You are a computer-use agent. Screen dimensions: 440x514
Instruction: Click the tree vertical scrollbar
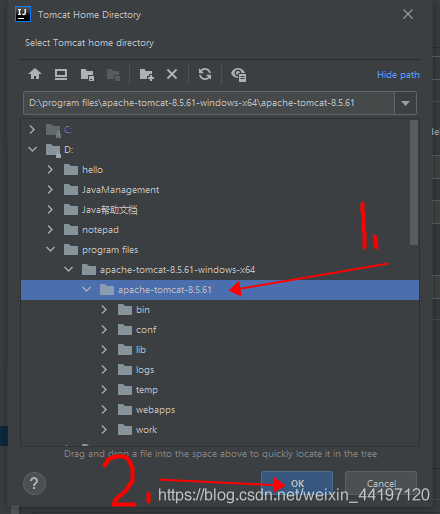tap(414, 183)
